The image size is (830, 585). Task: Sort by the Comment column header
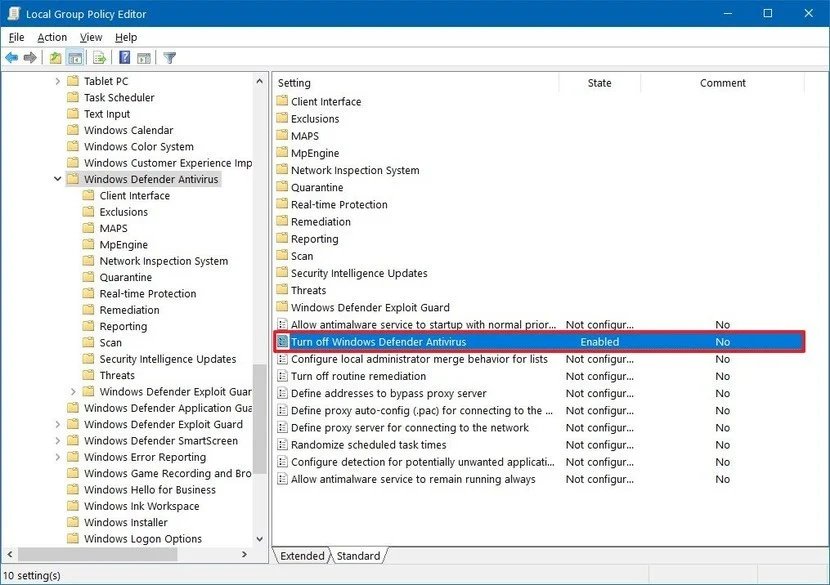(x=723, y=83)
